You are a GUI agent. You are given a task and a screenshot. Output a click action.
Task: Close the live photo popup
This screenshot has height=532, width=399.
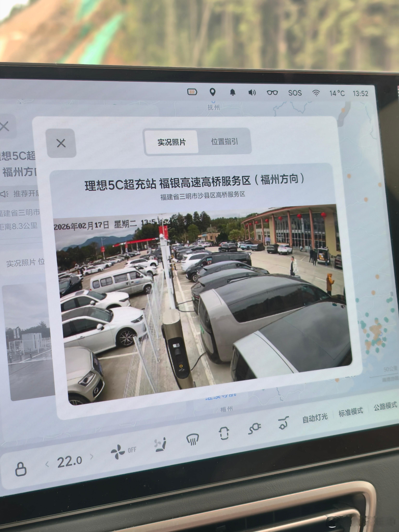(x=61, y=143)
